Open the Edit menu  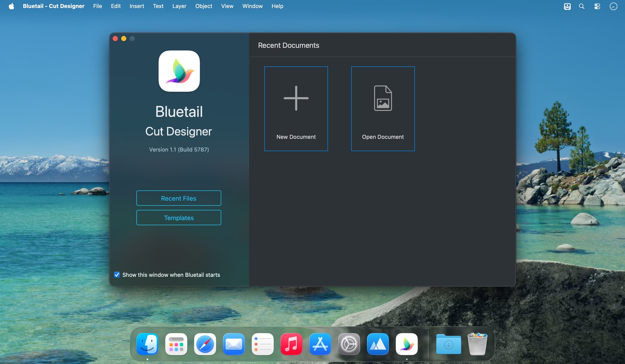[116, 6]
